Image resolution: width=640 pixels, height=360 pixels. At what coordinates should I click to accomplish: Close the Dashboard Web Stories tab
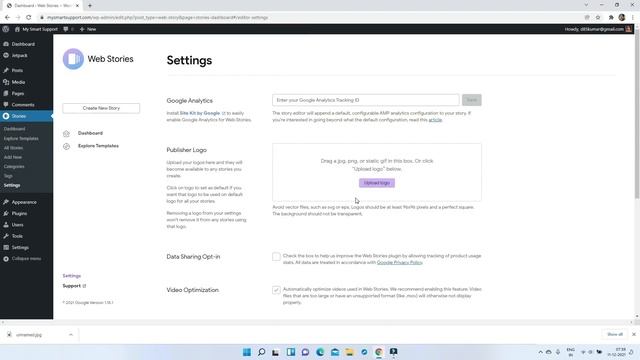77,6
